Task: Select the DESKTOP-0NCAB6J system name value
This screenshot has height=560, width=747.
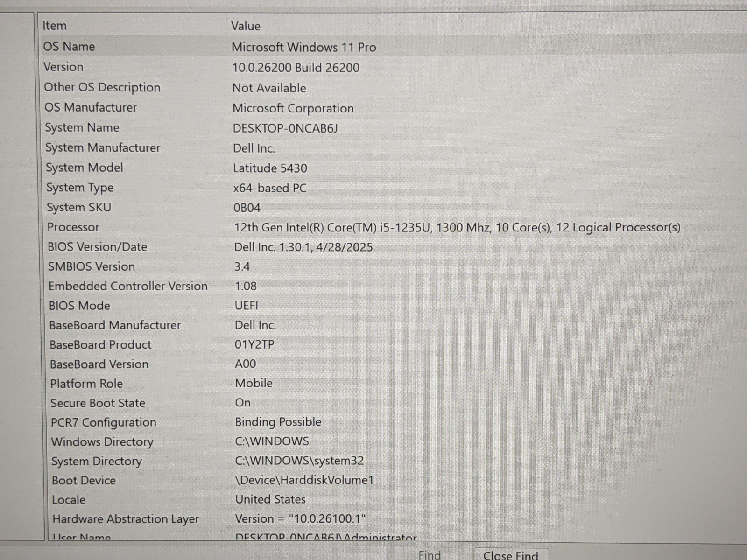Action: click(285, 128)
